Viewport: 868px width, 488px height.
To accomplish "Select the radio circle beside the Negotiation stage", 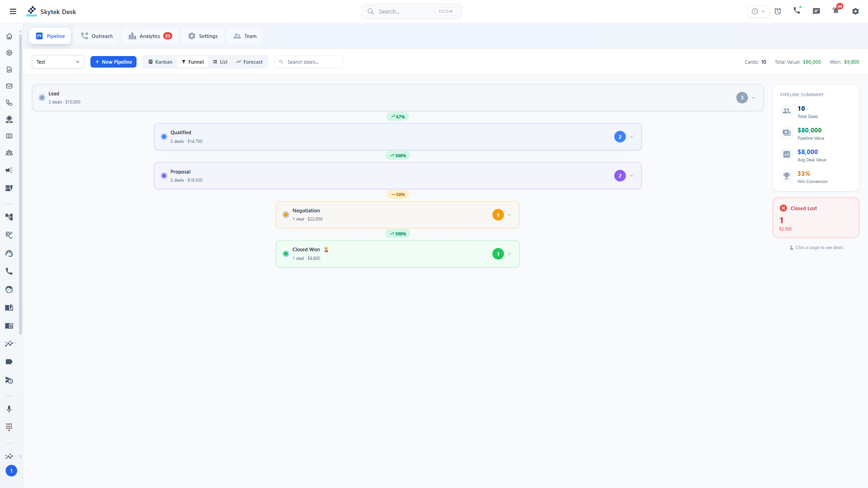I will click(x=286, y=215).
